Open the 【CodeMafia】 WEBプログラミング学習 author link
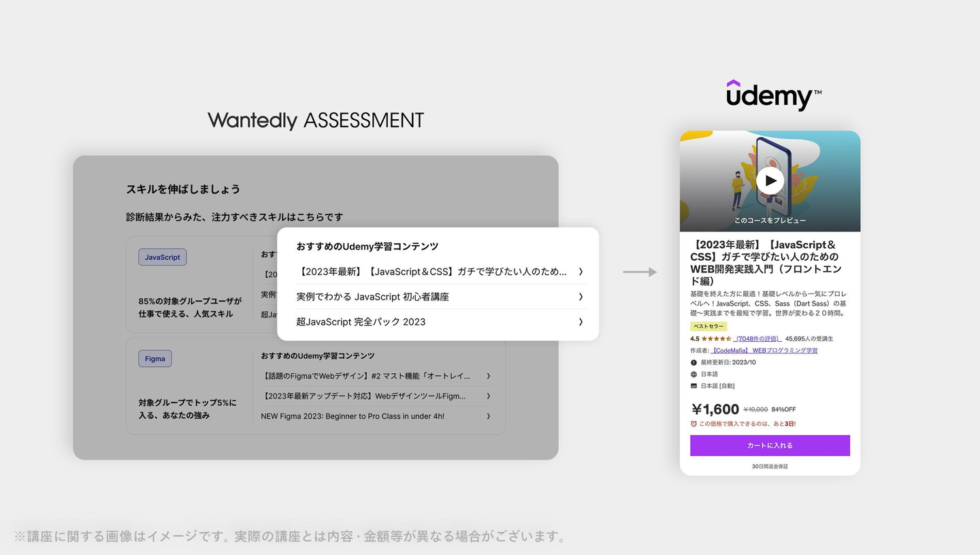The image size is (980, 555). [x=764, y=351]
